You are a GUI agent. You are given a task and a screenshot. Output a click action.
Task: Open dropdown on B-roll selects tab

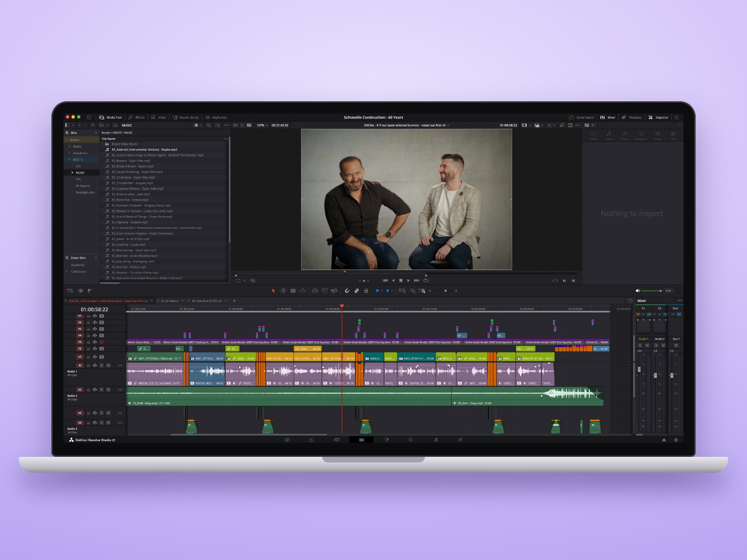182,301
